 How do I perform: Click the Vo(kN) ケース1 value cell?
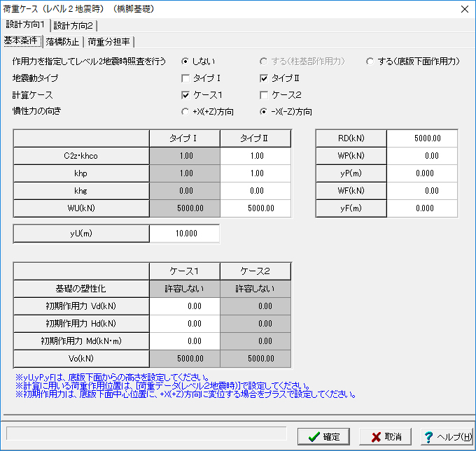185,359
